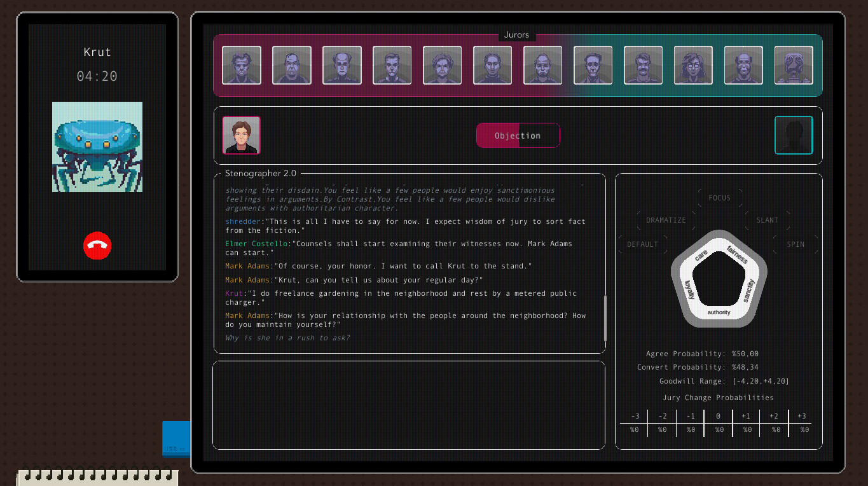Hang up the call with Krut

coord(97,246)
